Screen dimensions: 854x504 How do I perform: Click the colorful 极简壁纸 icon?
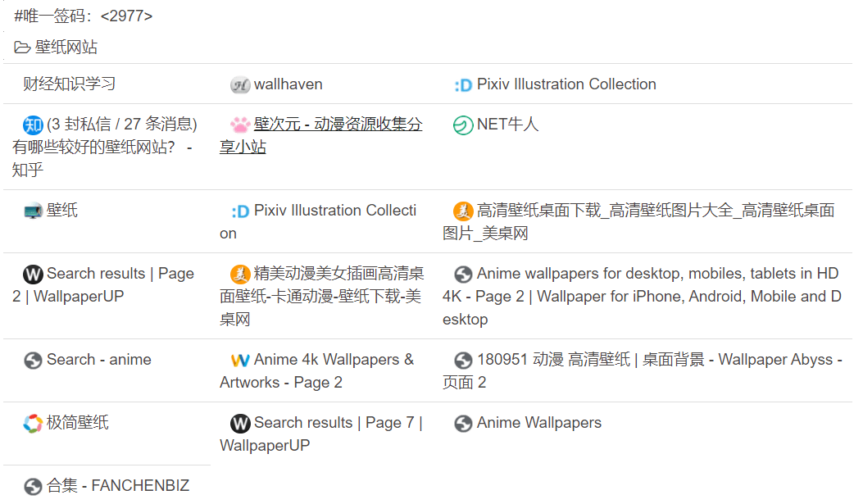[33, 424]
